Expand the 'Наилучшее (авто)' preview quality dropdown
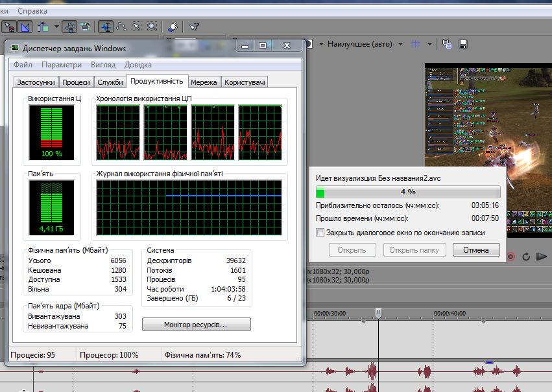This screenshot has height=392, width=552. pos(400,44)
